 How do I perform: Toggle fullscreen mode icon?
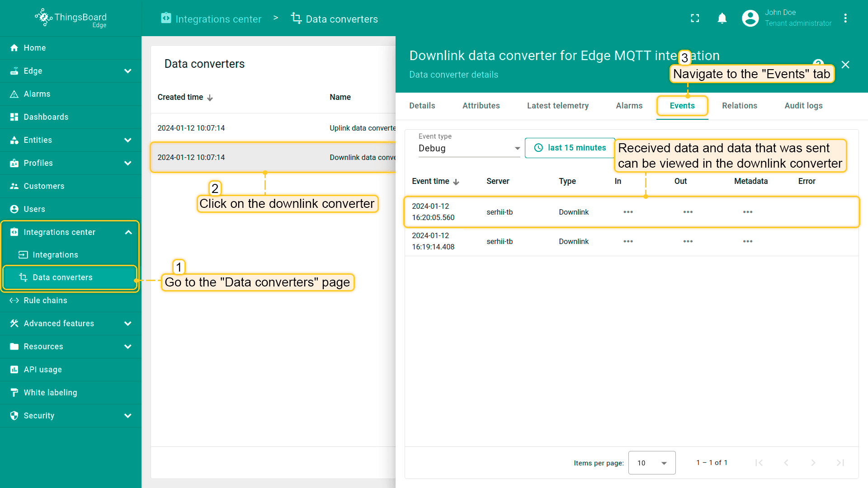click(x=695, y=18)
